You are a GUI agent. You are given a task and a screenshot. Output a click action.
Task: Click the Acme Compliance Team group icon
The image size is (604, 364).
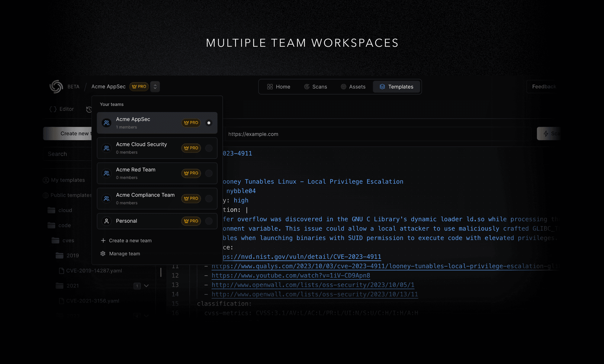point(107,199)
